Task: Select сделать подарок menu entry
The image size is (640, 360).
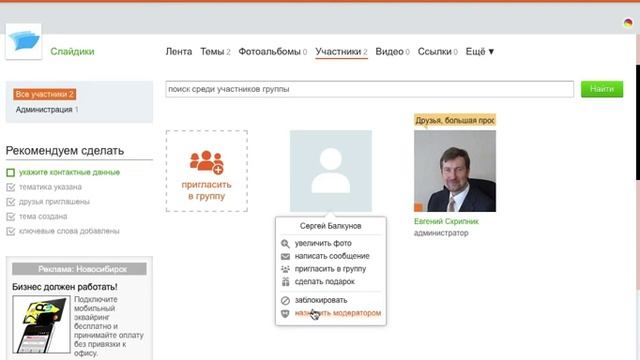Action: [325, 281]
